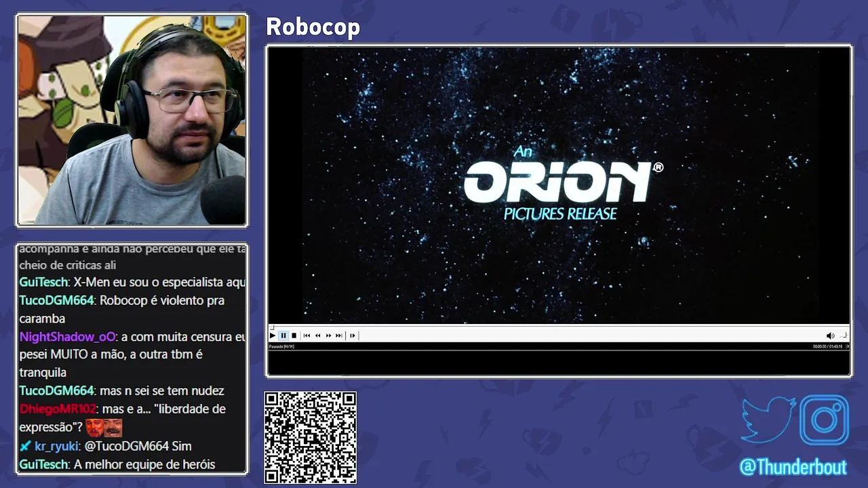This screenshot has height=488, width=868.
Task: Click the Stop button in the player
Action: (294, 335)
